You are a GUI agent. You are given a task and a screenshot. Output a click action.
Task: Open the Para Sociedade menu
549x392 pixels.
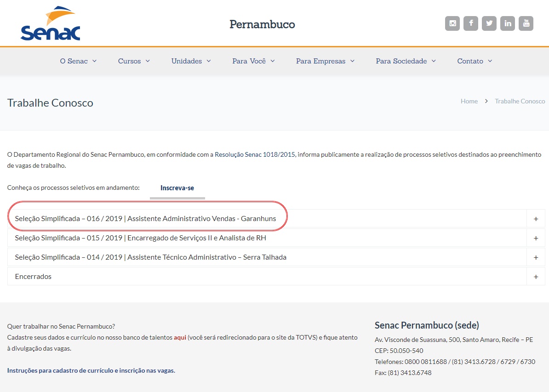pos(406,61)
